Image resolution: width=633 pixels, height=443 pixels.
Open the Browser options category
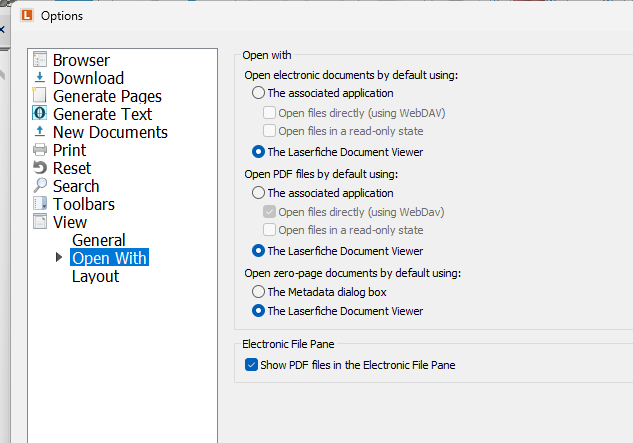click(x=81, y=60)
